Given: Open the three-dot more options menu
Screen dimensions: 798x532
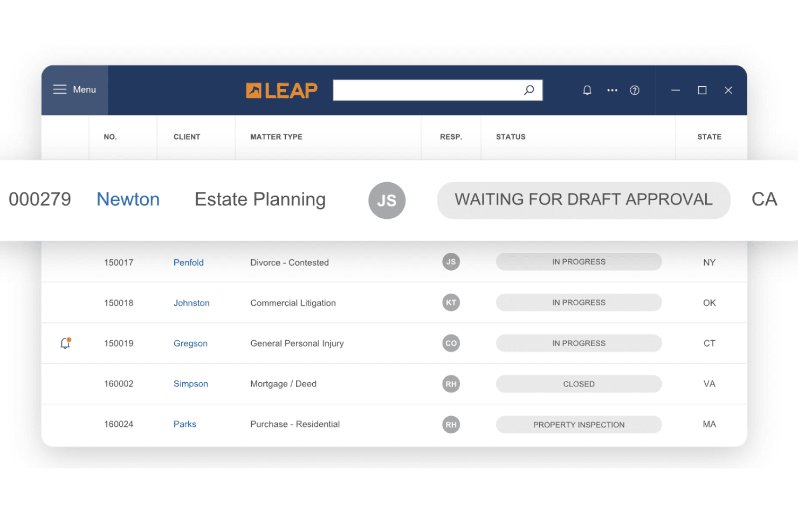Looking at the screenshot, I should tap(612, 90).
